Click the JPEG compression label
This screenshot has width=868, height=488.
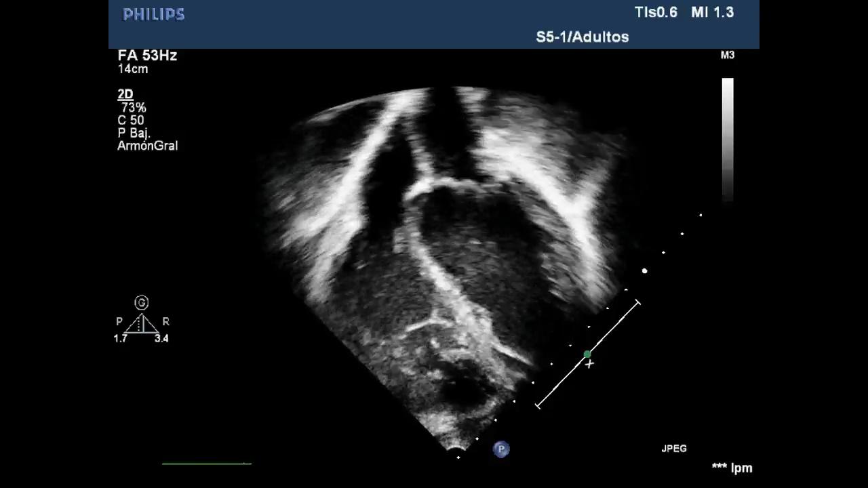[x=674, y=449]
